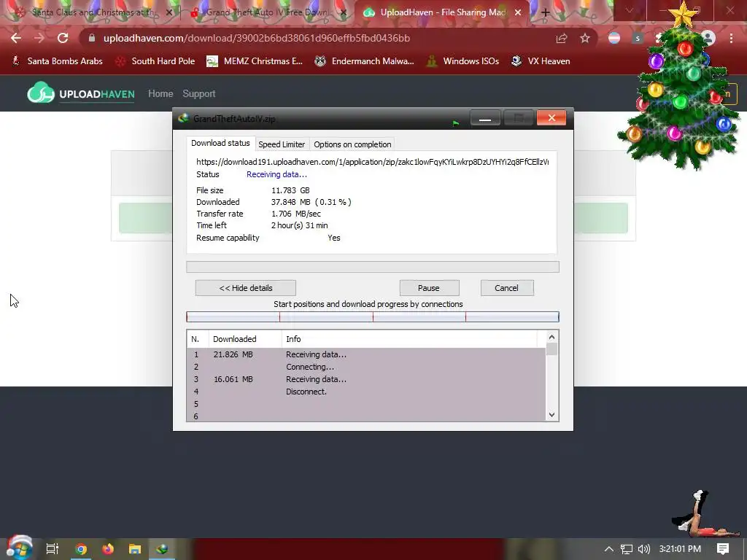Viewport: 747px width, 560px height.
Task: Pause the GrandTheftAutoIV.zip download
Action: pyautogui.click(x=429, y=288)
